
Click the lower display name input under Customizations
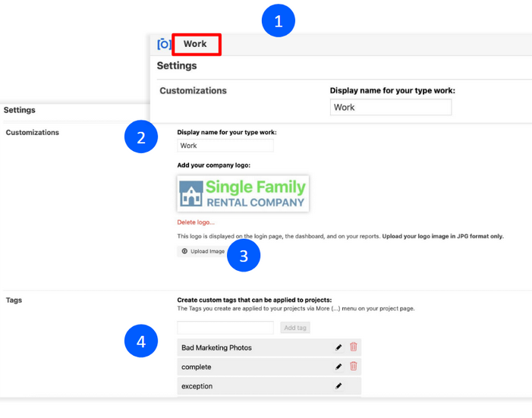point(225,146)
